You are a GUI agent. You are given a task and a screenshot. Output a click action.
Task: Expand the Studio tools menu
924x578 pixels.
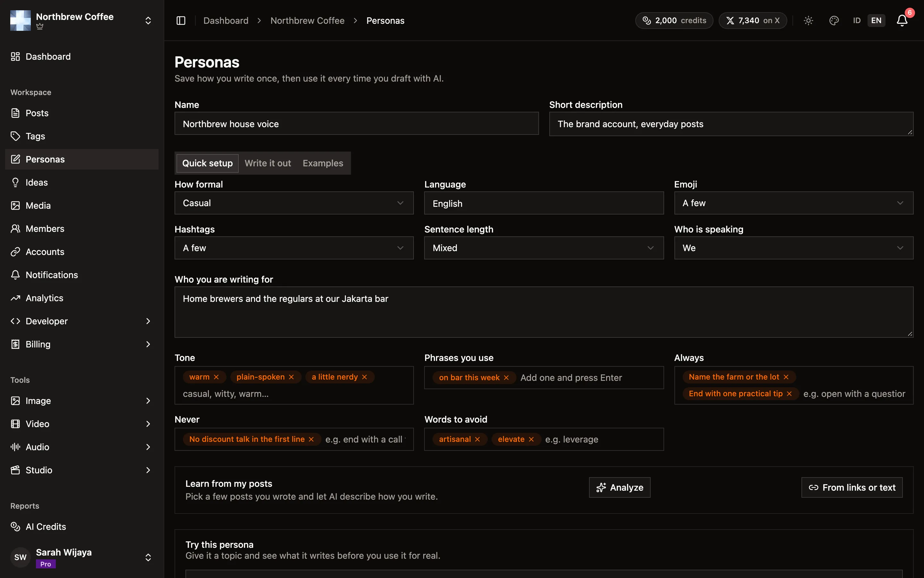[82, 470]
